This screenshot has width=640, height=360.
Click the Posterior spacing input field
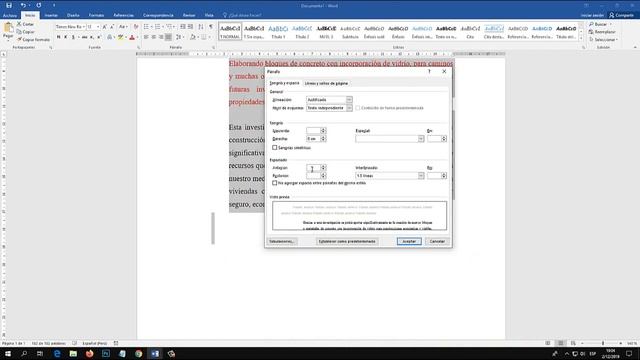point(313,176)
